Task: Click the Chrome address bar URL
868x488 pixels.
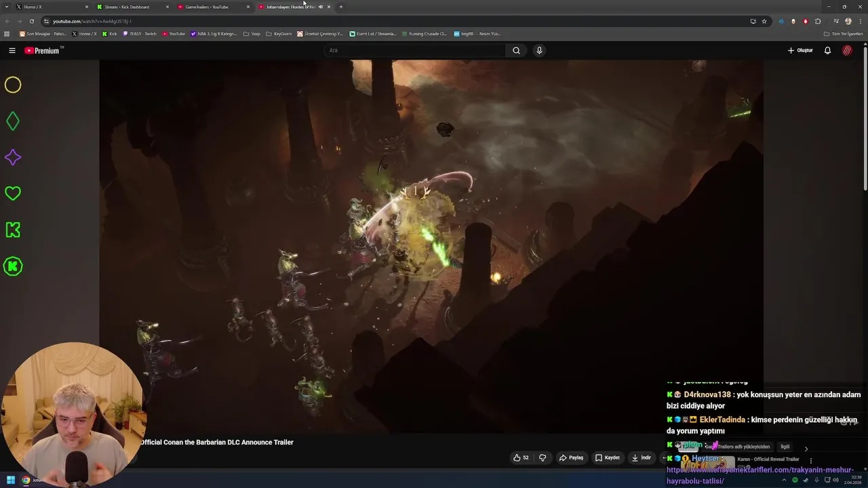Action: (92, 21)
